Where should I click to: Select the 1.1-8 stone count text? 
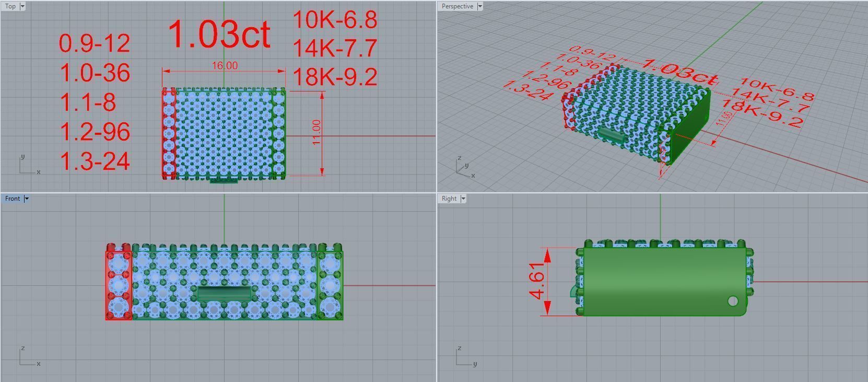[x=88, y=102]
